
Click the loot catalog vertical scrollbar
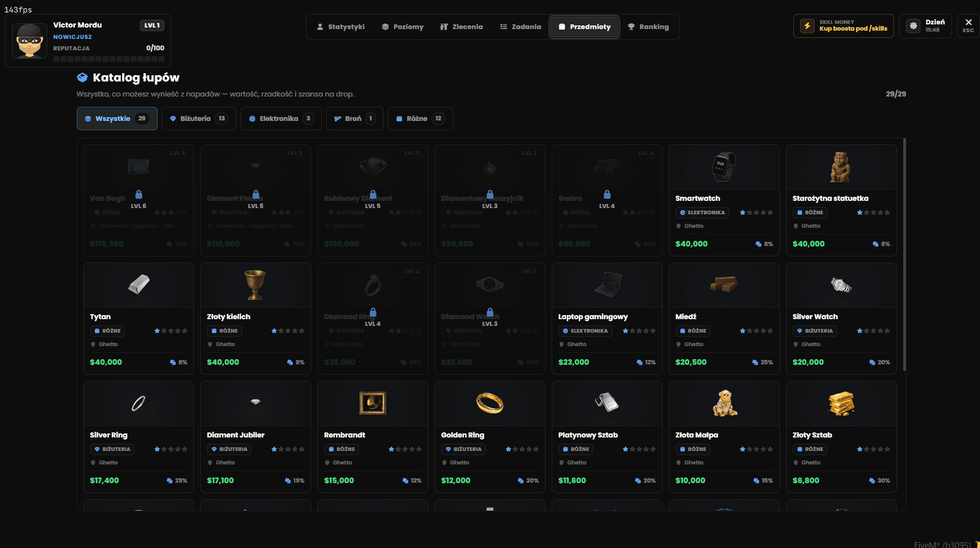tap(904, 254)
